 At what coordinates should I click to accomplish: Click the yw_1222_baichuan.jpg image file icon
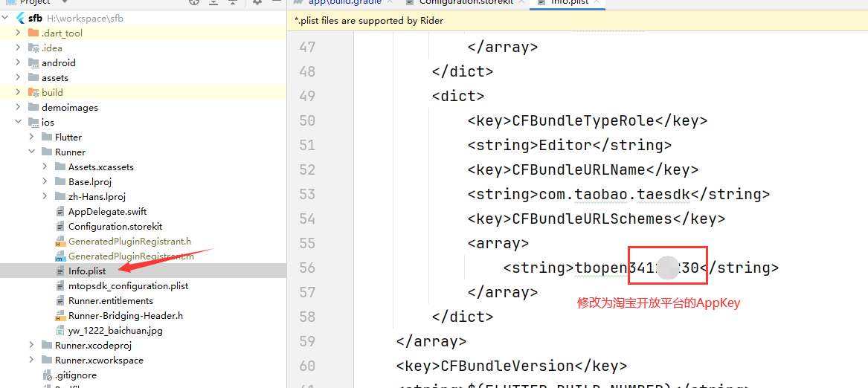pyautogui.click(x=60, y=331)
